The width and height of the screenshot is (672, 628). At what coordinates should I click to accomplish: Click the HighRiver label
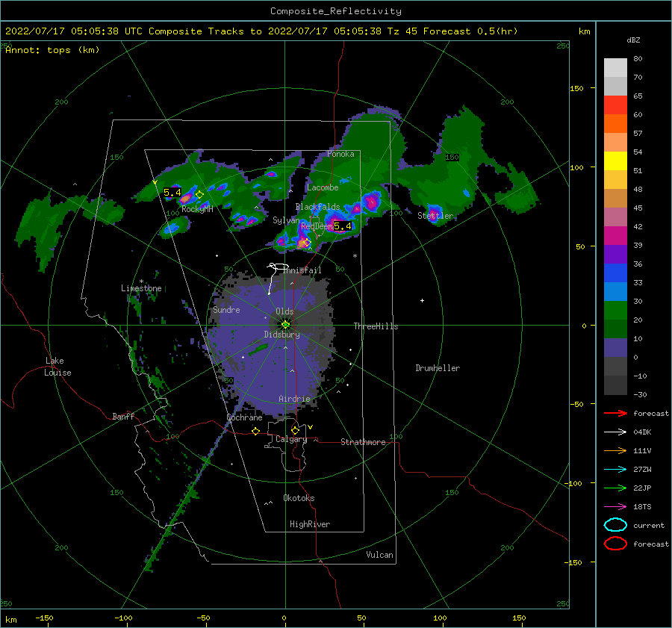pyautogui.click(x=310, y=524)
